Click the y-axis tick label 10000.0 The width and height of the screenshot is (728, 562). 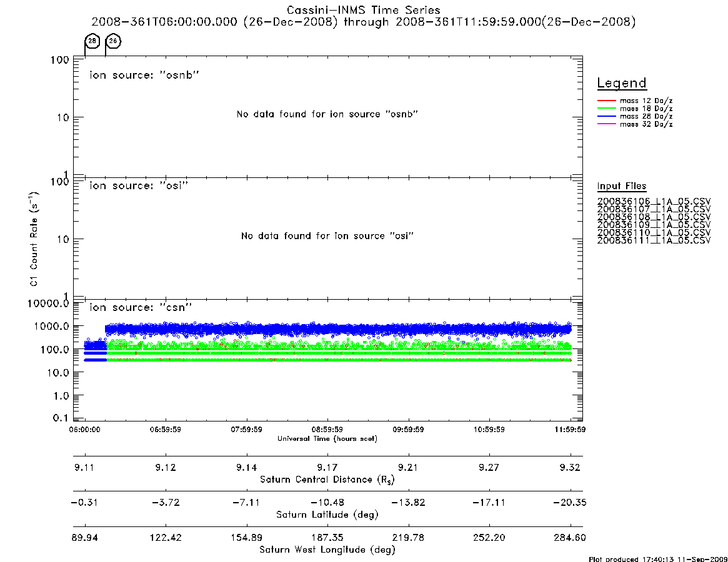tap(48, 303)
